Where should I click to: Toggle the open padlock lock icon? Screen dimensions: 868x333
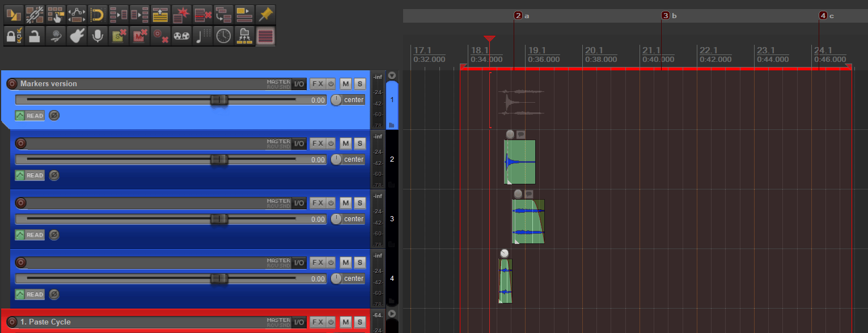35,36
